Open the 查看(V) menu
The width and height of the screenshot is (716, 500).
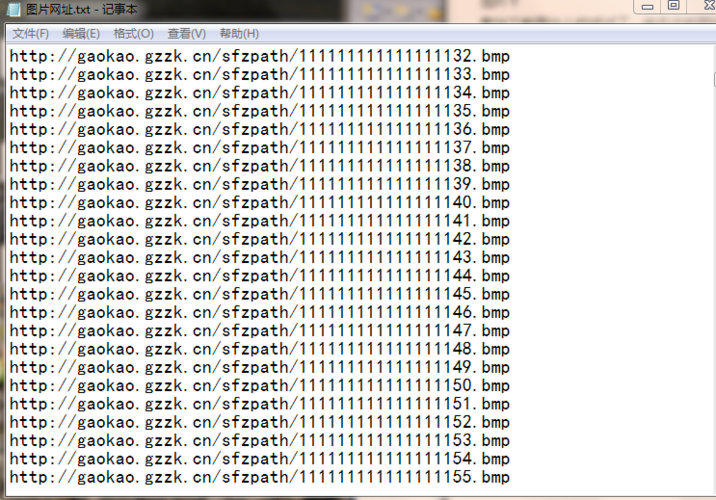(186, 34)
